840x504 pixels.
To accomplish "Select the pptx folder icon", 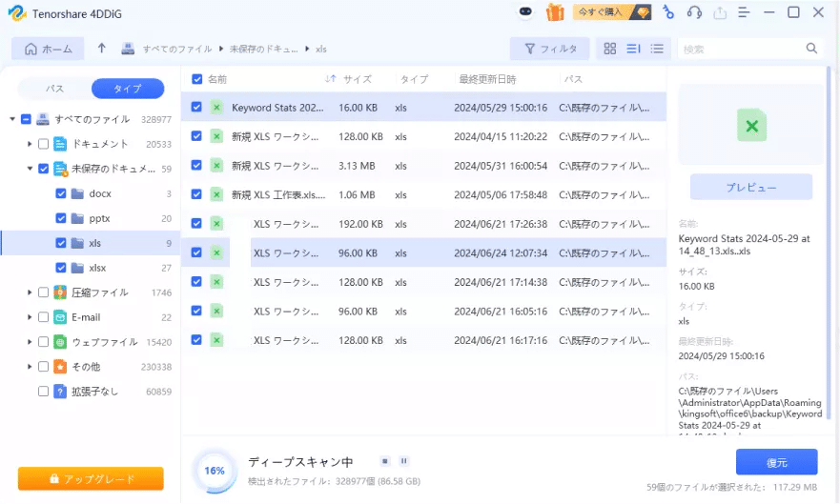I will point(77,218).
